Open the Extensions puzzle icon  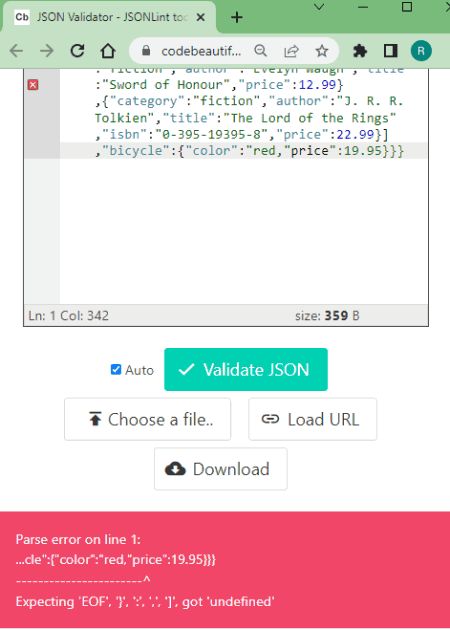(x=360, y=51)
